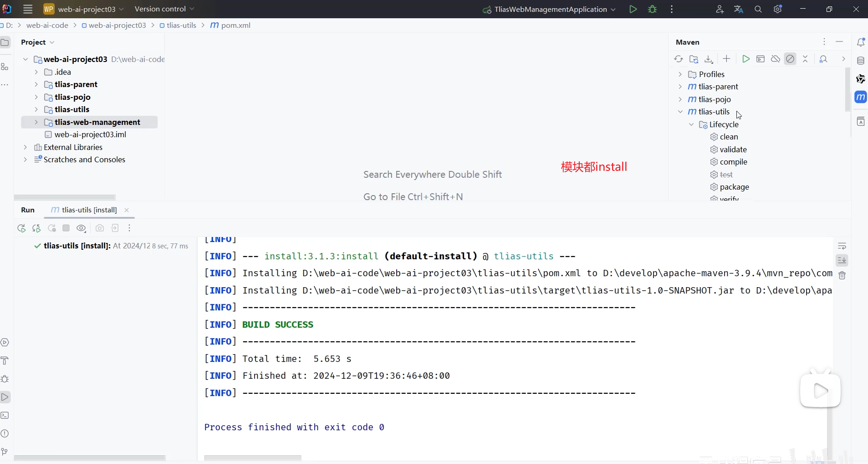The image size is (868, 464).
Task: Open Terminal tool window
Action: coord(5,415)
